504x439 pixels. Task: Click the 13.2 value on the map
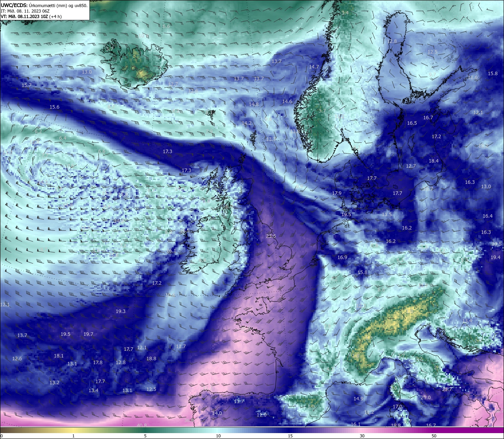(x=54, y=383)
